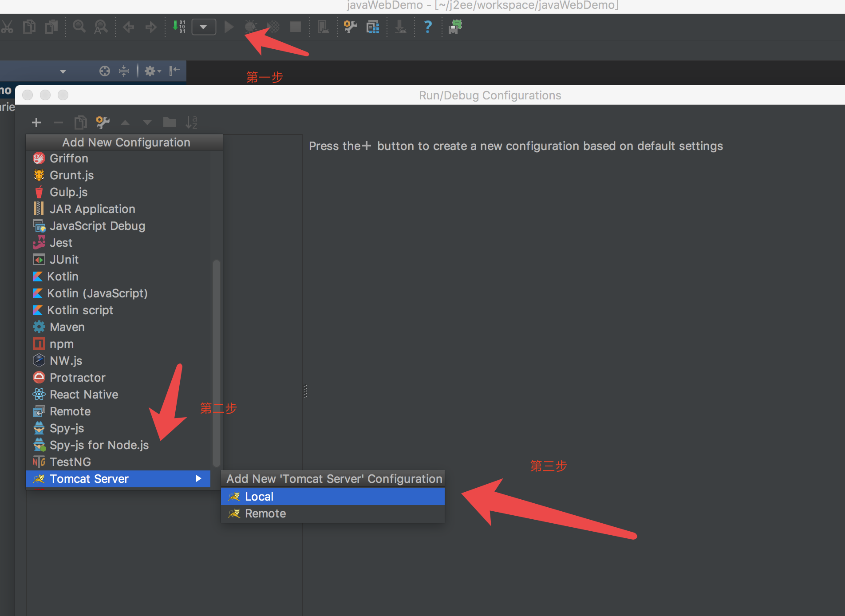Click the plus Add New Configuration button

36,122
